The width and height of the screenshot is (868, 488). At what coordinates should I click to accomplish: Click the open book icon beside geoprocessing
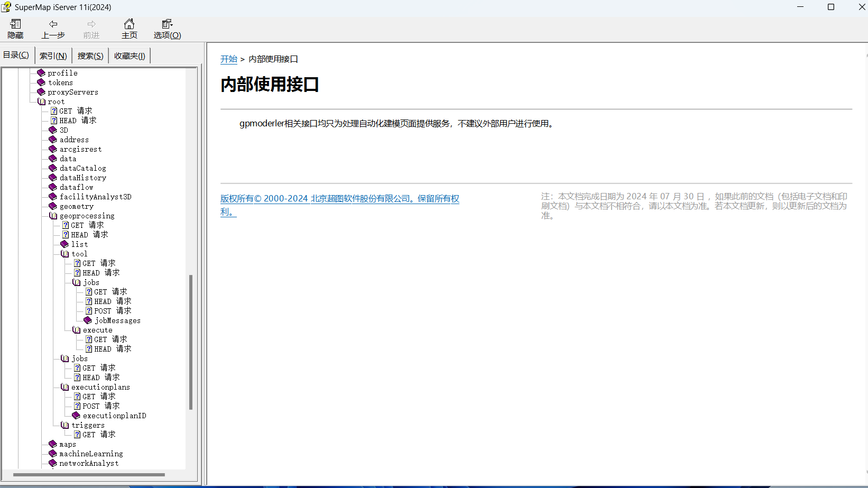point(53,216)
